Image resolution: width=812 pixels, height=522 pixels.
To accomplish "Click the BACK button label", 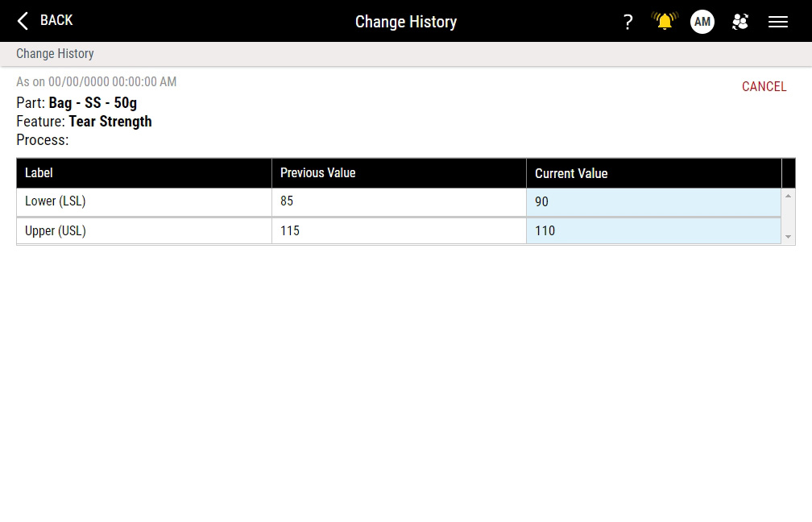I will click(56, 20).
